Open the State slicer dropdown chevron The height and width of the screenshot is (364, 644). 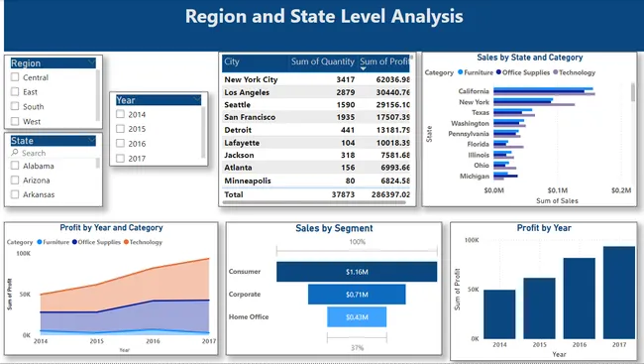pyautogui.click(x=91, y=140)
